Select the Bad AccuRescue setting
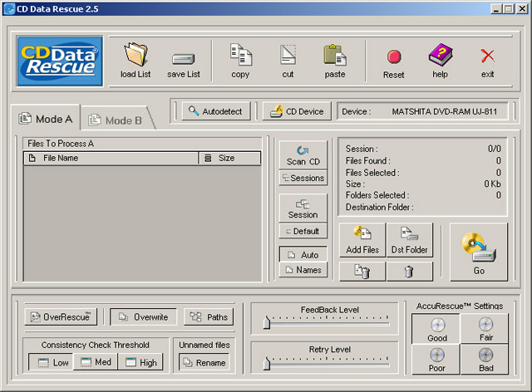 point(485,360)
